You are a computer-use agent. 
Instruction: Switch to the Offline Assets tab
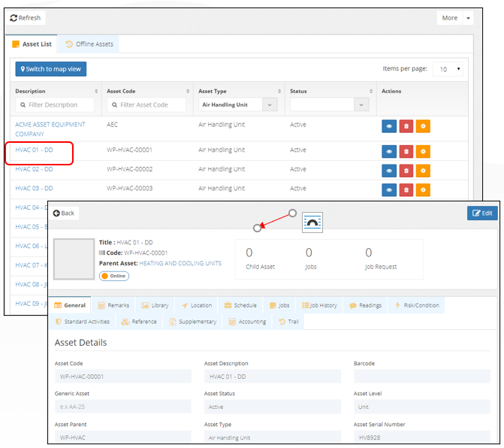pyautogui.click(x=89, y=44)
